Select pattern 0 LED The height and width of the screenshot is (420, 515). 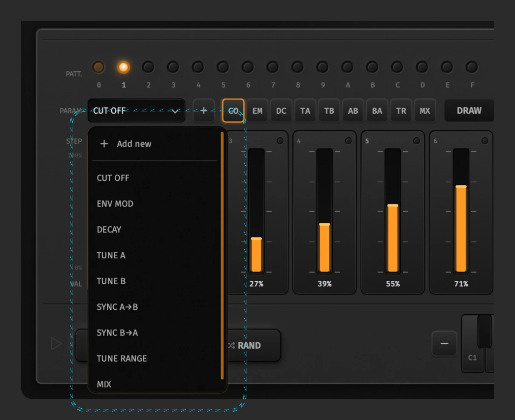pos(98,67)
